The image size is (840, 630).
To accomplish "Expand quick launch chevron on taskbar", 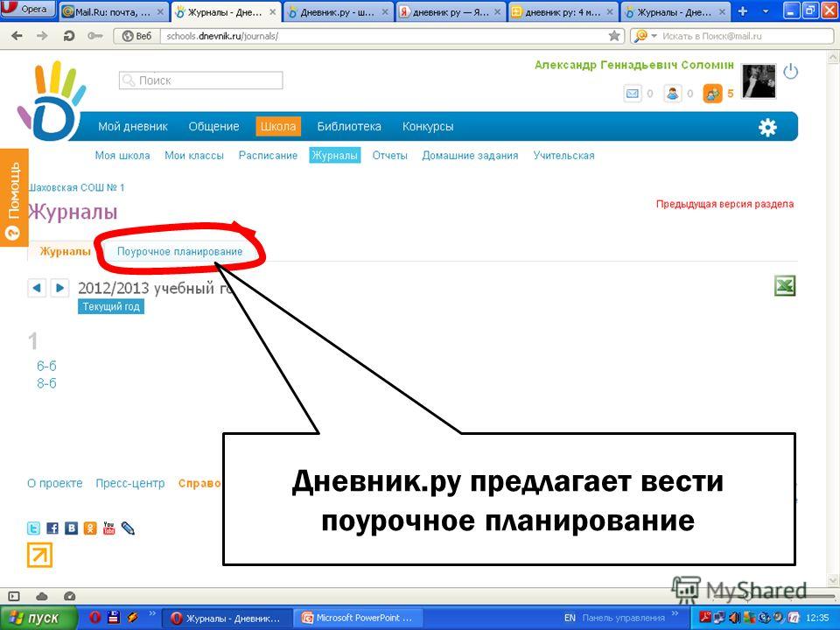I will (x=152, y=613).
